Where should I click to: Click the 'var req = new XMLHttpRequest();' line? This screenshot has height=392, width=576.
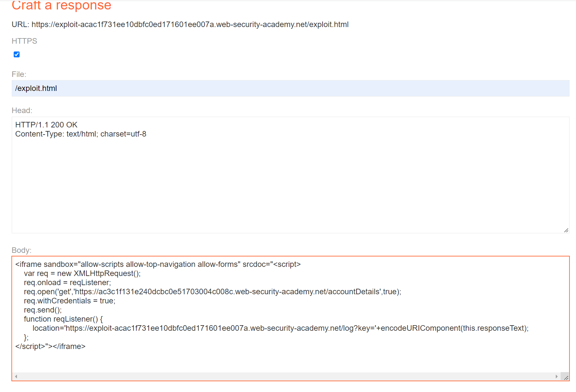[x=82, y=273]
